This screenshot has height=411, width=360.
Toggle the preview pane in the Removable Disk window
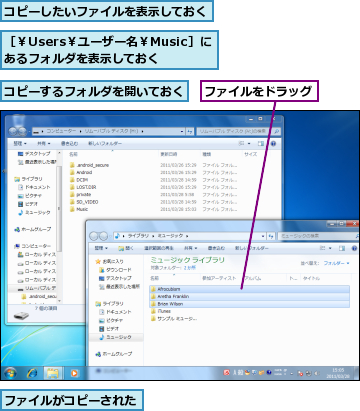click(261, 144)
